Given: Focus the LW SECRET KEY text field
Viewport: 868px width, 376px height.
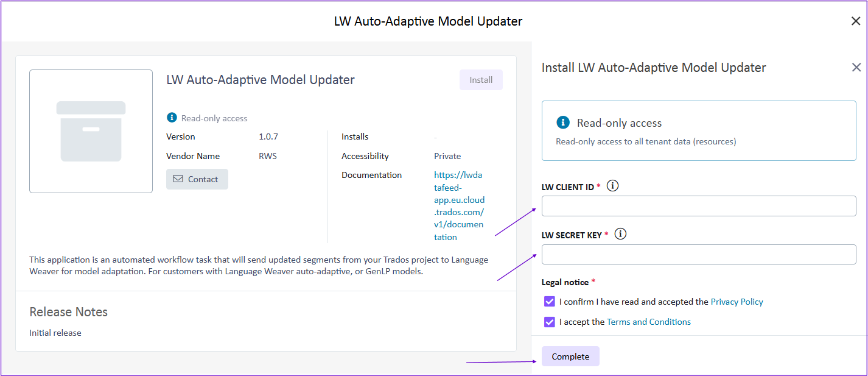Looking at the screenshot, I should click(x=698, y=254).
